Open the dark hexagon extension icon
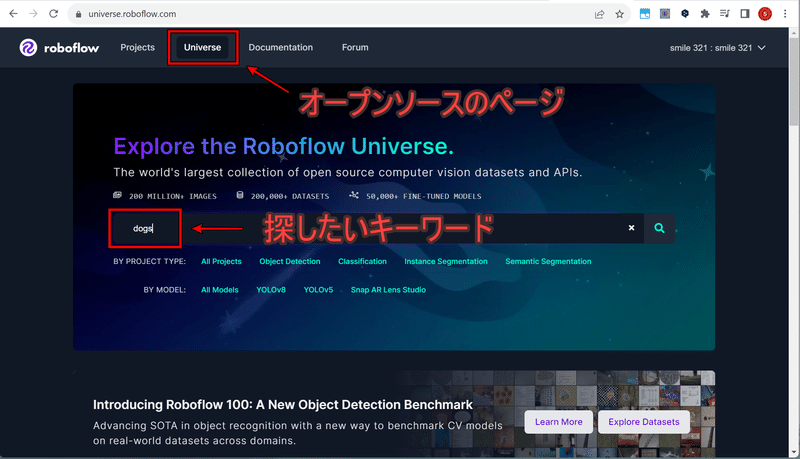 click(685, 14)
